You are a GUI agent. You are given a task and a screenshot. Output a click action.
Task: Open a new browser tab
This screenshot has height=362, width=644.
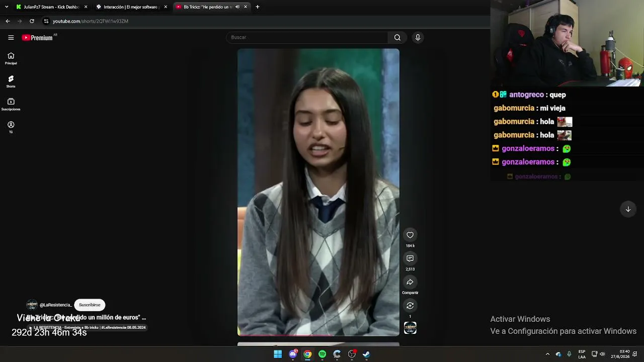pos(258,7)
